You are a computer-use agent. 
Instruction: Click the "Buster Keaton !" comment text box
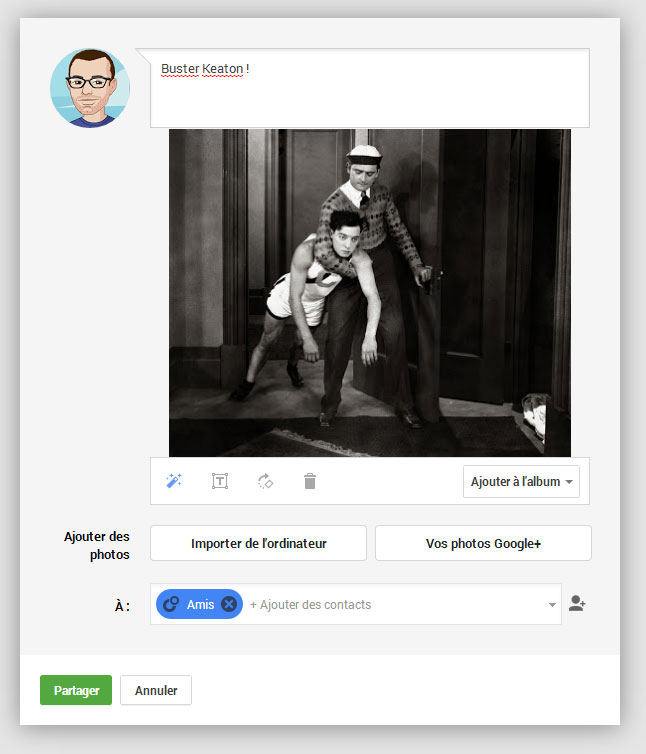click(369, 88)
